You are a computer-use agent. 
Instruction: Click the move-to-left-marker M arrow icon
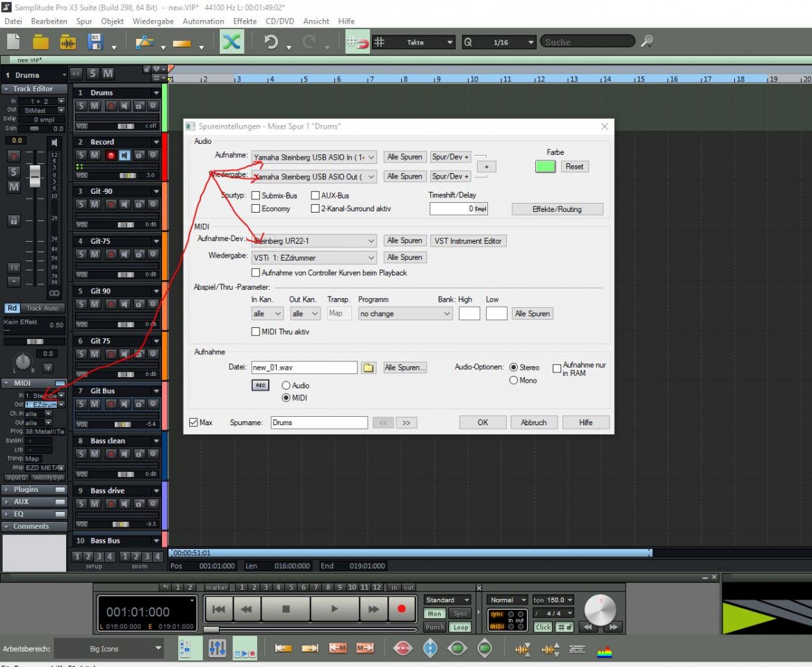point(338,648)
